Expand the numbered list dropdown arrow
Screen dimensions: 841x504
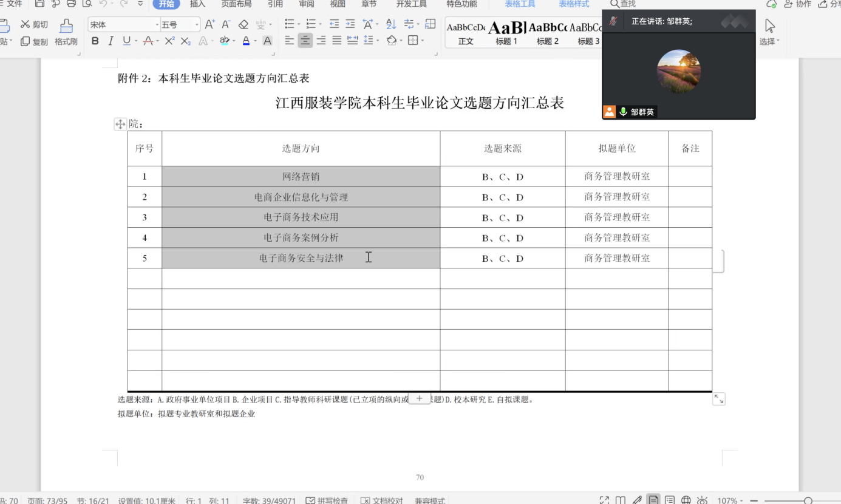(x=321, y=25)
